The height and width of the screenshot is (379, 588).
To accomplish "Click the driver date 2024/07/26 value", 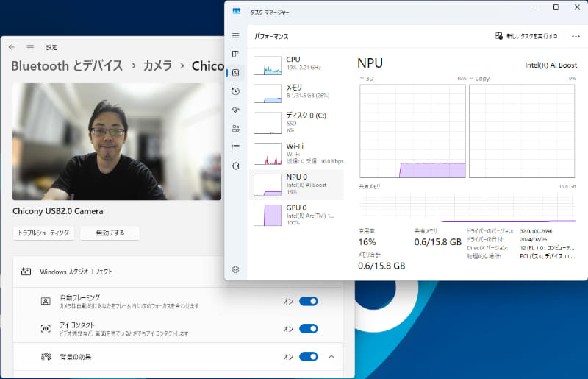I will [x=534, y=240].
